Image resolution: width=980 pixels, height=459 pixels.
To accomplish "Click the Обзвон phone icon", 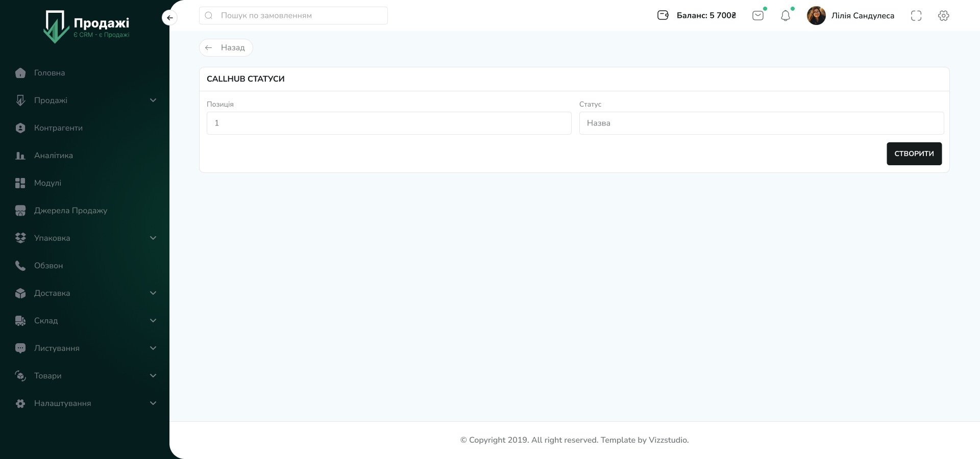I will [x=20, y=266].
